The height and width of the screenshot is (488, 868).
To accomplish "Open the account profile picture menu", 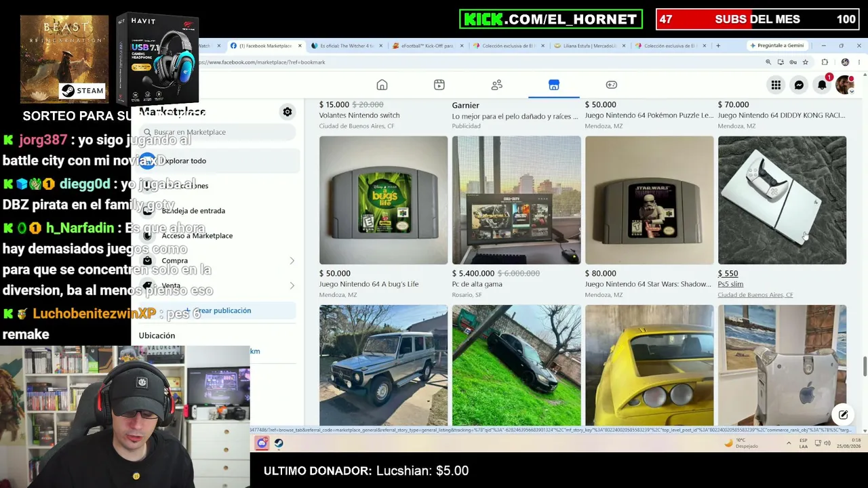I will tap(845, 85).
